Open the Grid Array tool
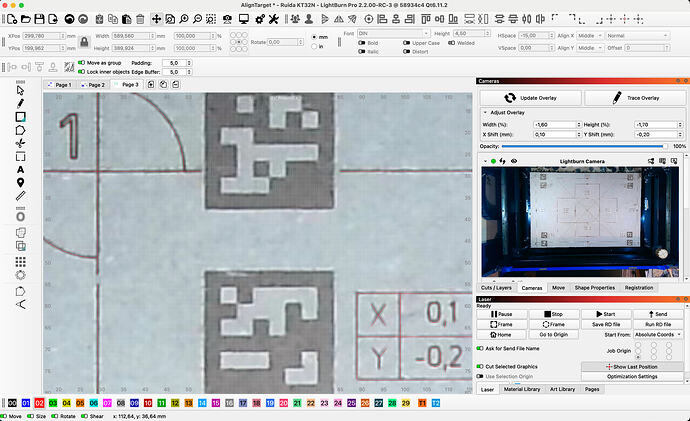Viewport: 690px width, 421px height. (20, 262)
